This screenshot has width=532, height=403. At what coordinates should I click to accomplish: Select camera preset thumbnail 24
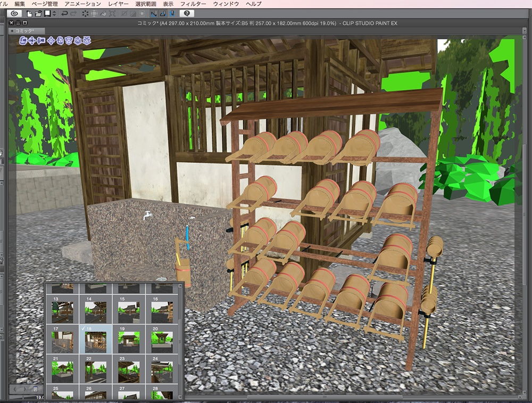162,369
